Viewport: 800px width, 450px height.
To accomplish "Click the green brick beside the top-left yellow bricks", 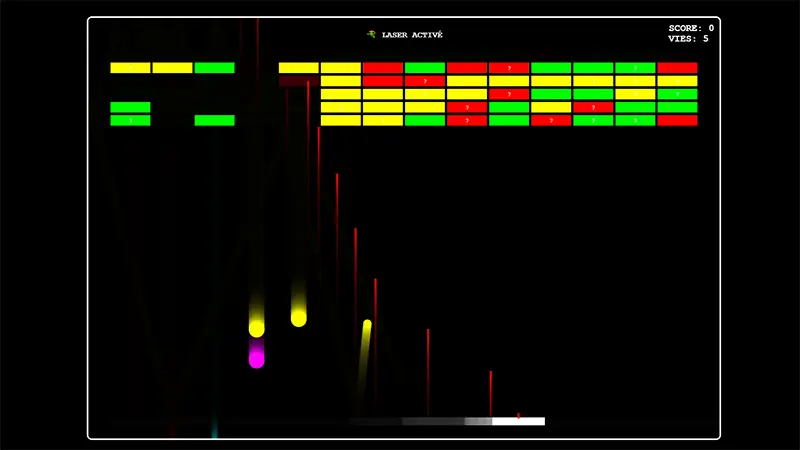I will coord(214,68).
